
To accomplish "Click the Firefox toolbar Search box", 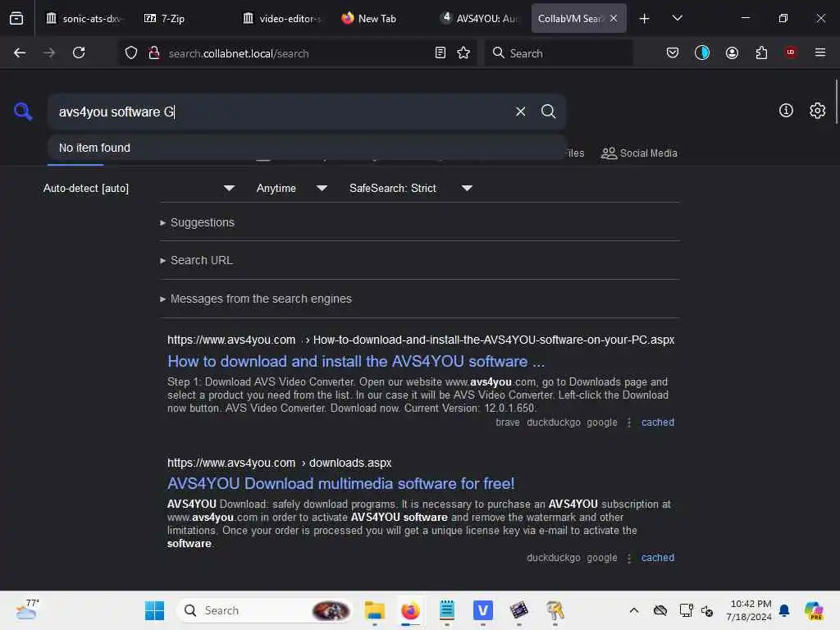I will tap(559, 52).
